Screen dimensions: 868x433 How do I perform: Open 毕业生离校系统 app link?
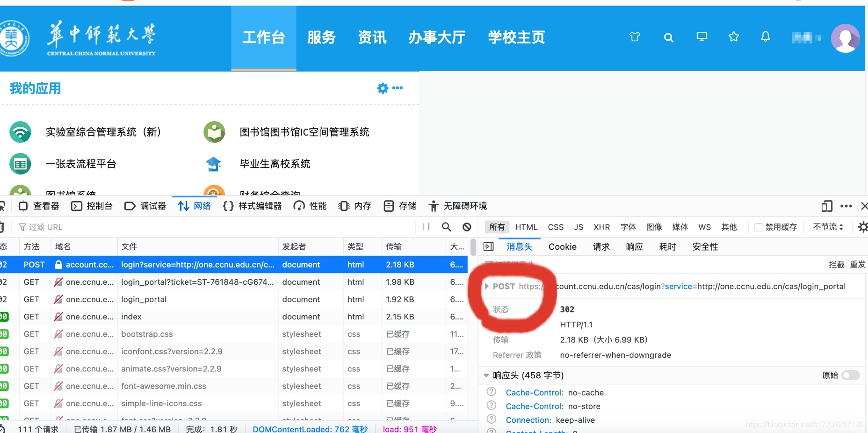coord(275,164)
